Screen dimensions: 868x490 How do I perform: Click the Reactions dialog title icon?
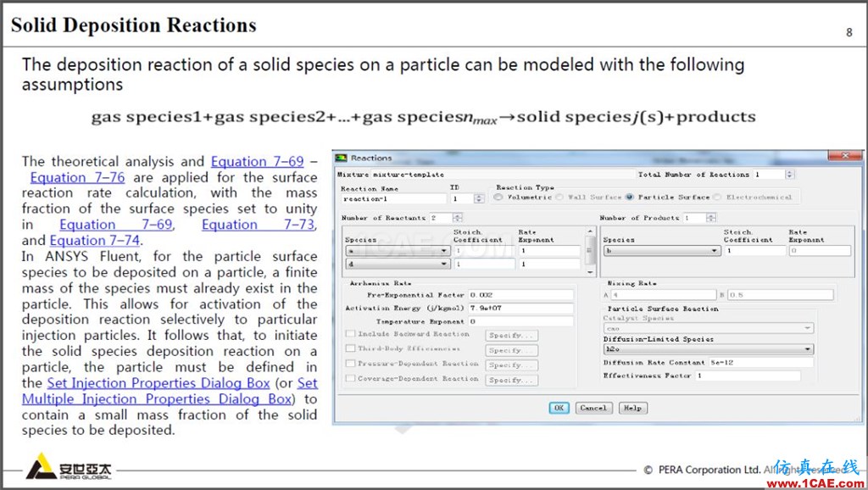(342, 159)
